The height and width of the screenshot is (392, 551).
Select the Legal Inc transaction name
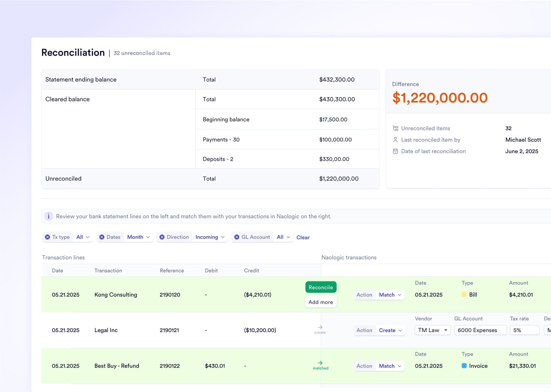click(106, 330)
